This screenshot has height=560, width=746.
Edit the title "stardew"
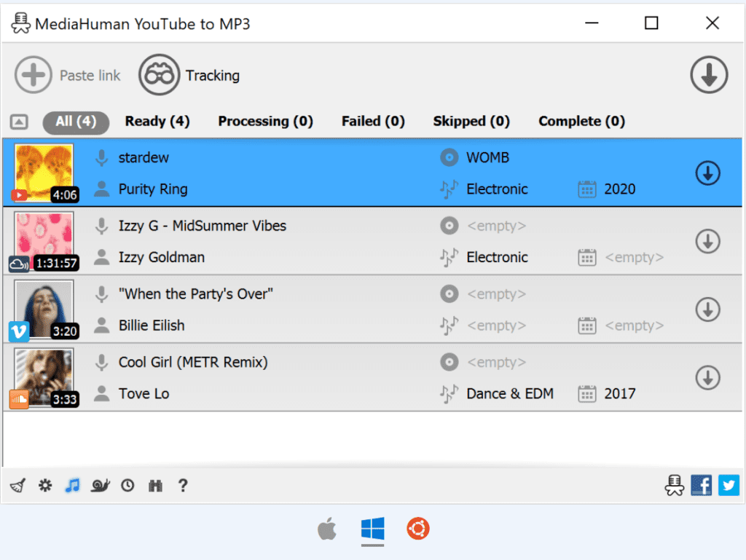tap(144, 157)
